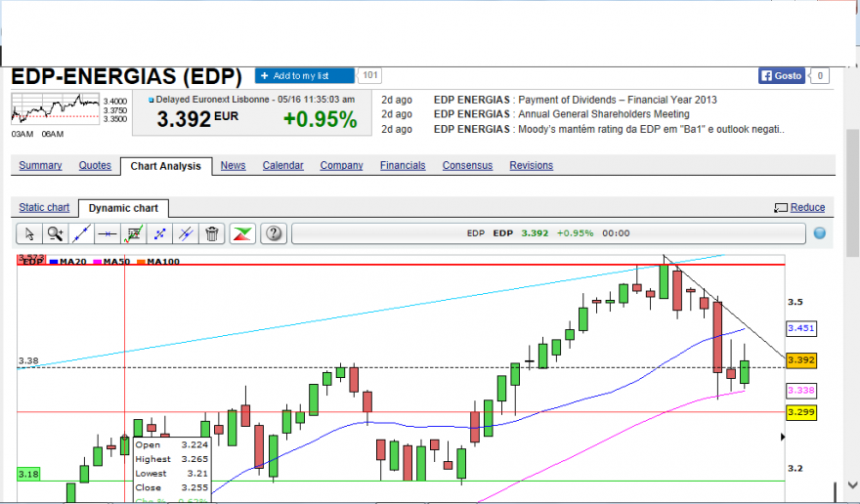Click Add to my list button
The height and width of the screenshot is (504, 860).
pyautogui.click(x=304, y=75)
